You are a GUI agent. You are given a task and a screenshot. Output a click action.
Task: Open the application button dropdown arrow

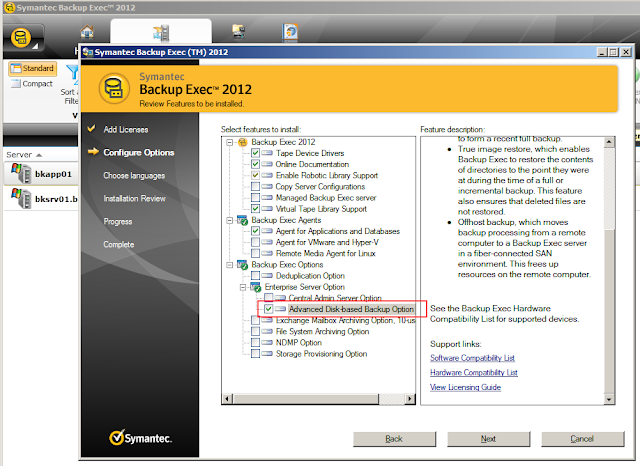coord(36,47)
